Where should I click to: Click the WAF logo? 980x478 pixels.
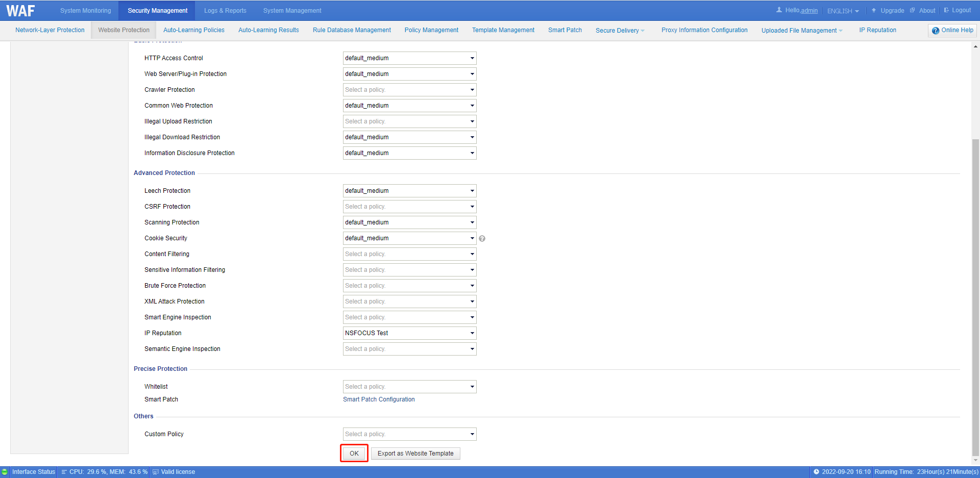(x=21, y=11)
